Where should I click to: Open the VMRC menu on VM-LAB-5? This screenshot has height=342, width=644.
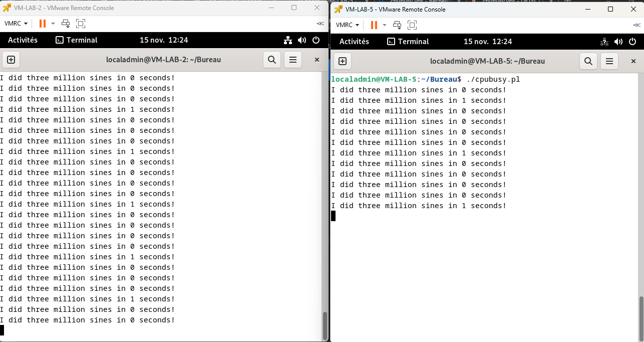tap(346, 25)
